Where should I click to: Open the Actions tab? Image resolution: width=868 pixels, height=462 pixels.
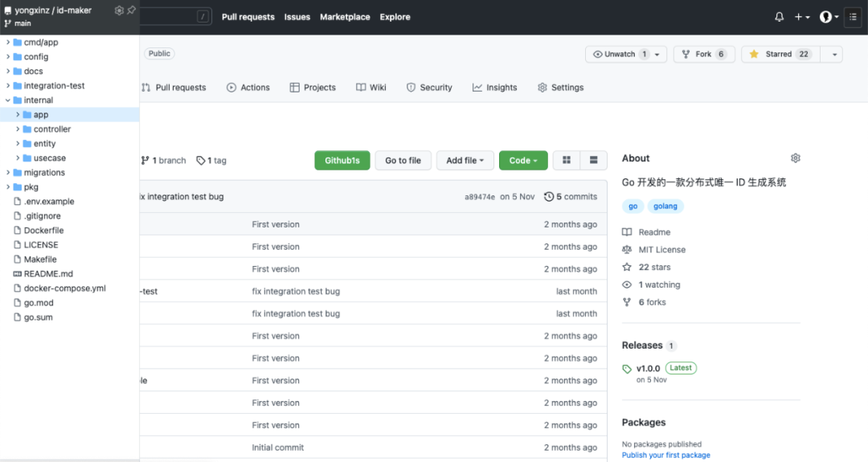click(x=248, y=88)
